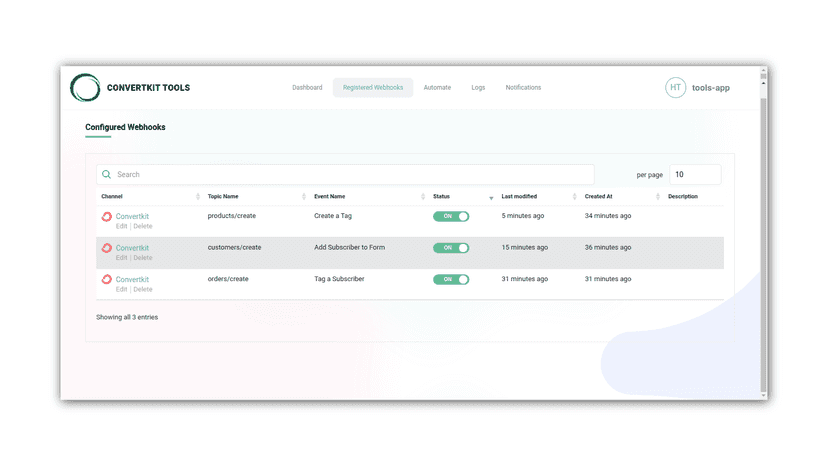Open the Dashboard tab
This screenshot has width=828, height=466.
(x=307, y=88)
